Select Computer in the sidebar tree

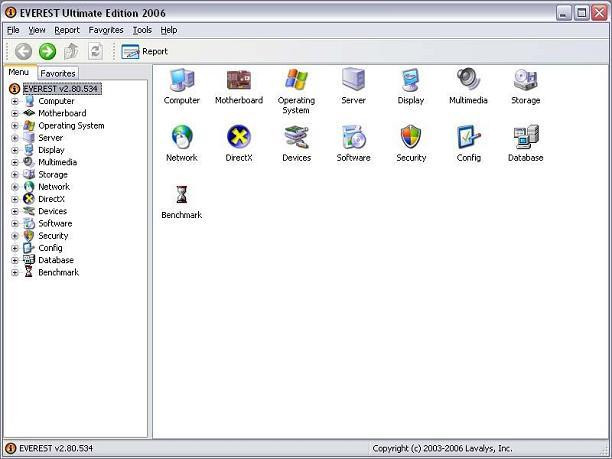(56, 101)
